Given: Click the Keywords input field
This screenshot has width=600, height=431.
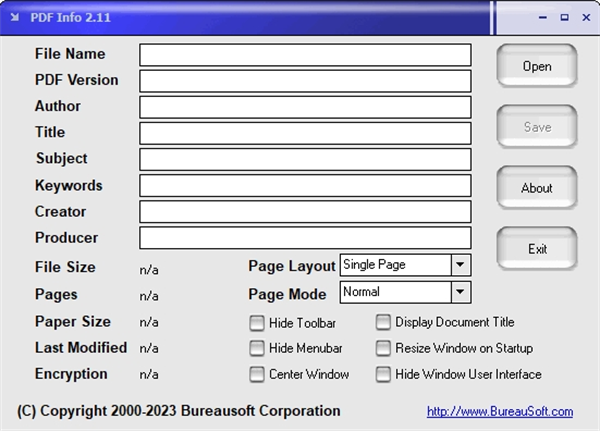Looking at the screenshot, I should pyautogui.click(x=304, y=186).
